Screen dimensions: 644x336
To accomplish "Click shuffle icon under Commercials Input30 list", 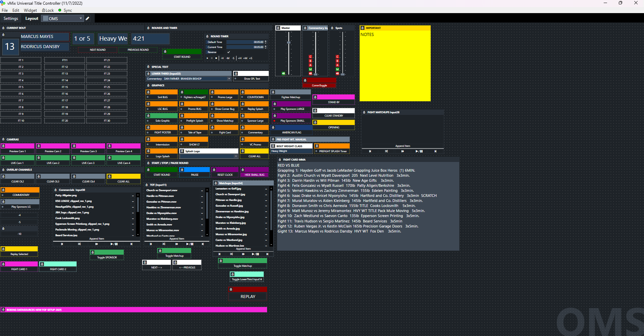I will [79, 244].
